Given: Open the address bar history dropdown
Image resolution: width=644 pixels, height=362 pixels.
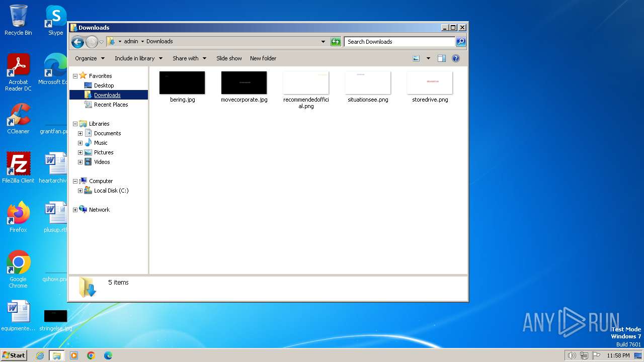Looking at the screenshot, I should pyautogui.click(x=323, y=42).
